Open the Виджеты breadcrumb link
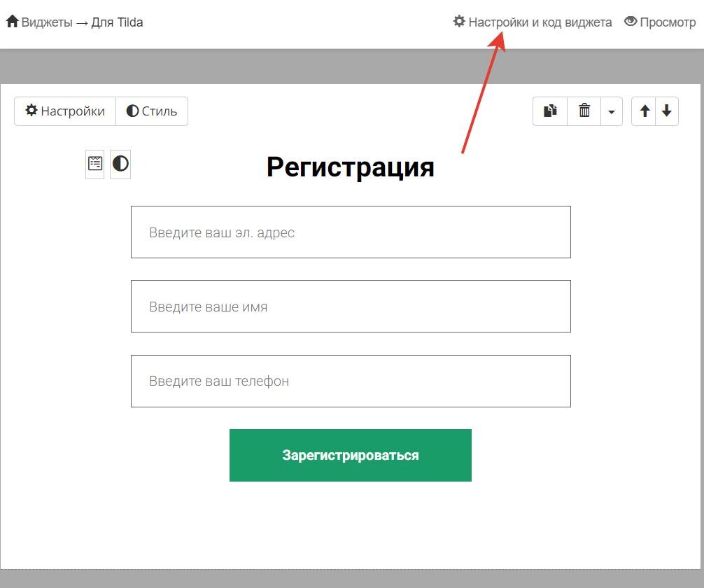 coord(47,22)
